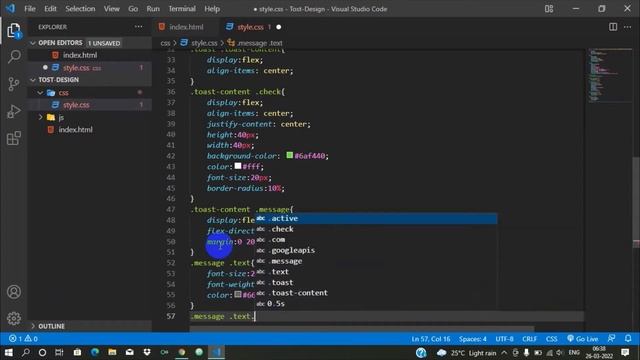Expand the js folder

pos(40,118)
